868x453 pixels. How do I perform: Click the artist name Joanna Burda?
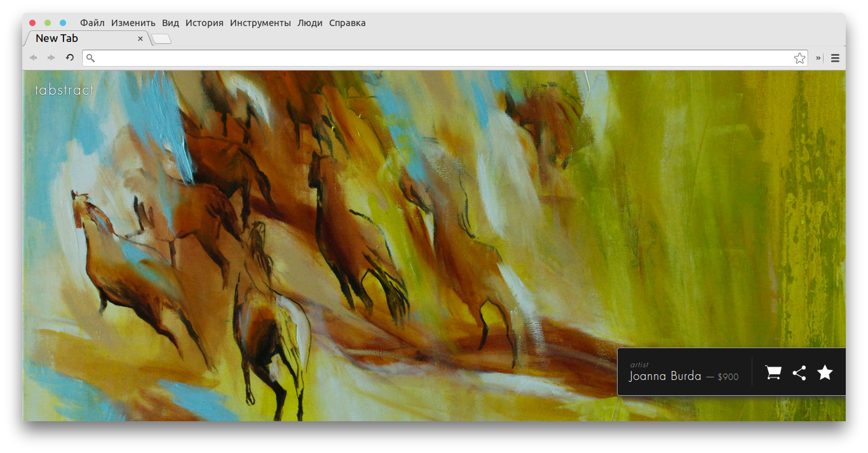[x=665, y=376]
